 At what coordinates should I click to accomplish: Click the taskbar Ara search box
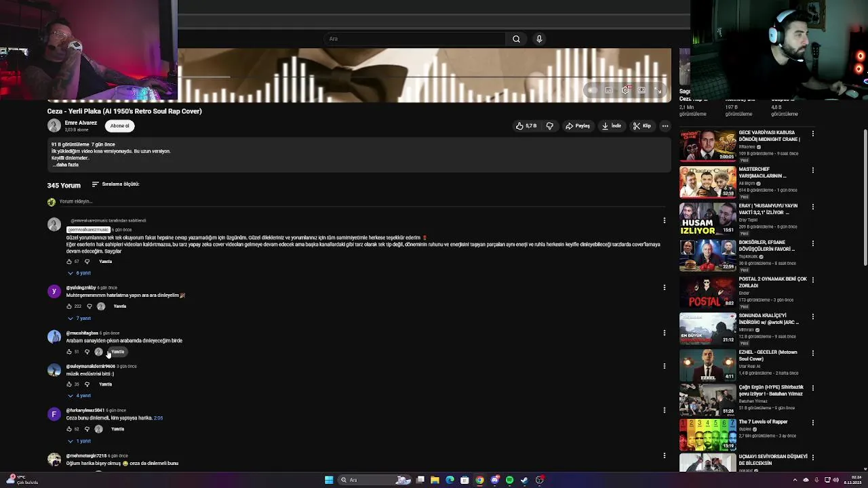tap(375, 480)
